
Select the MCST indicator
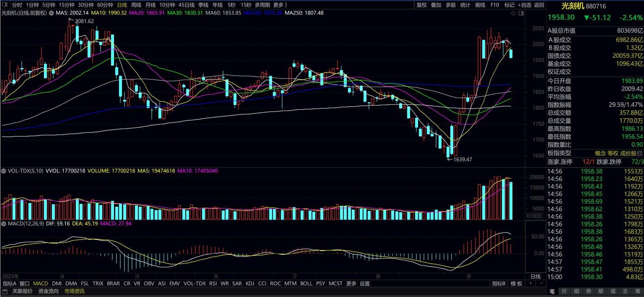point(335,284)
